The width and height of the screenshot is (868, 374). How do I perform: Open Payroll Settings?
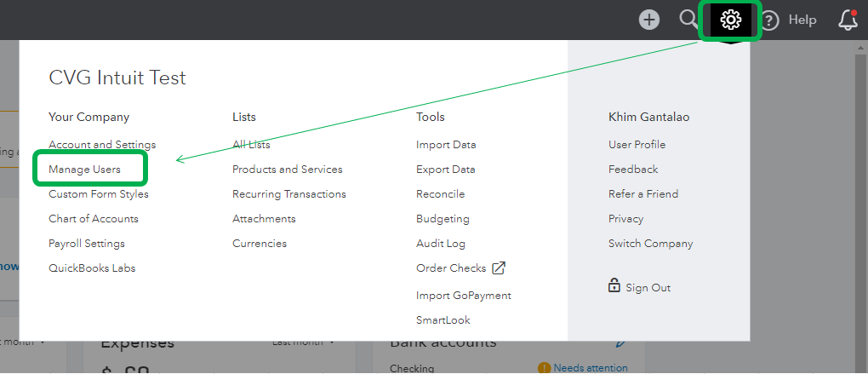pyautogui.click(x=87, y=244)
